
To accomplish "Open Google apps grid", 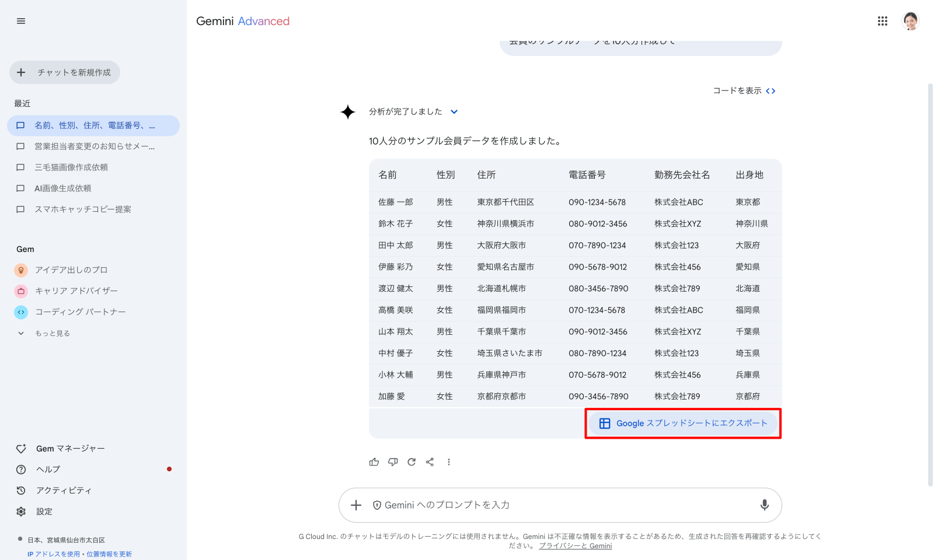I will [883, 21].
